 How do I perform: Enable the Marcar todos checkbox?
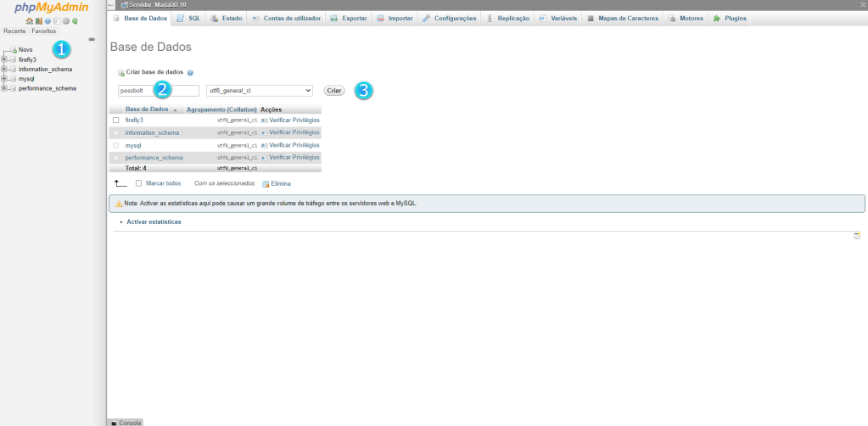click(x=139, y=183)
